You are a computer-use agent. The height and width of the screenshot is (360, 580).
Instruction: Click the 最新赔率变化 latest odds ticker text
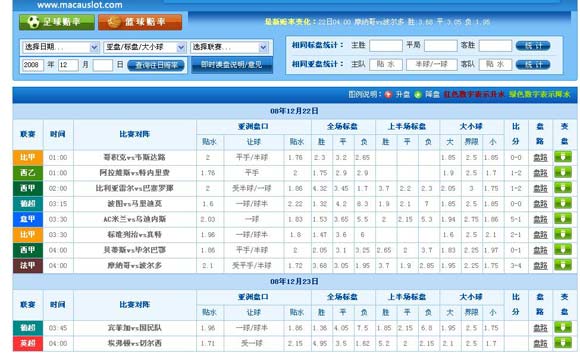tap(377, 22)
